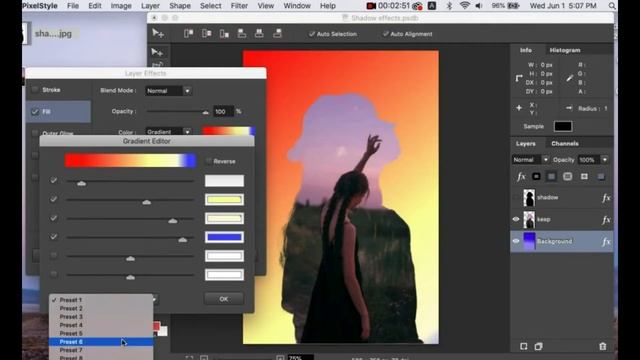Open Spotlight search in menu bar

pos(611,6)
